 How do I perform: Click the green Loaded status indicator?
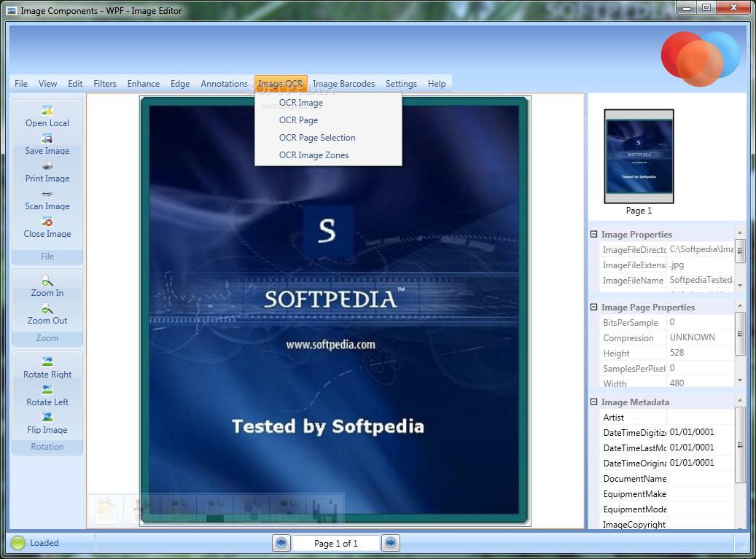[17, 543]
